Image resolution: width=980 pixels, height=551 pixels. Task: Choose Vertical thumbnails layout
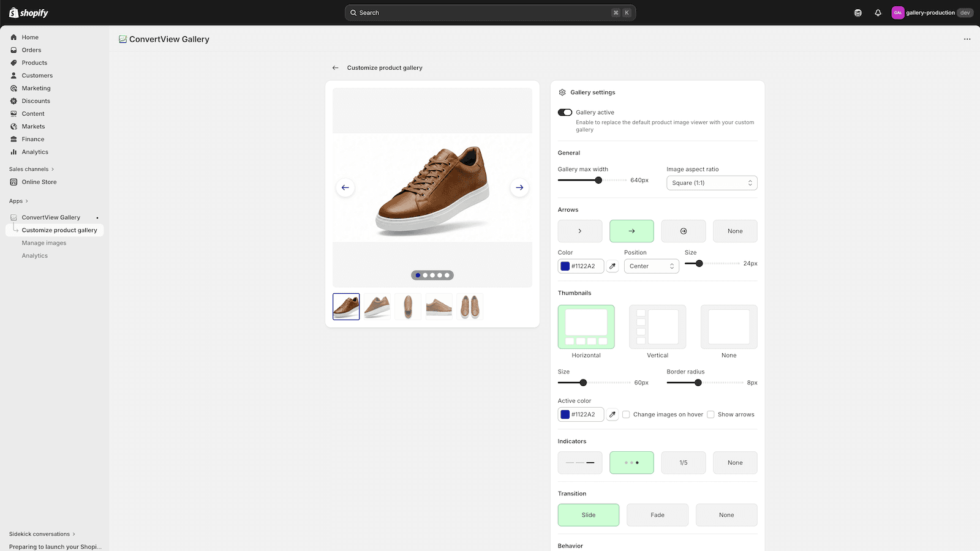(657, 327)
